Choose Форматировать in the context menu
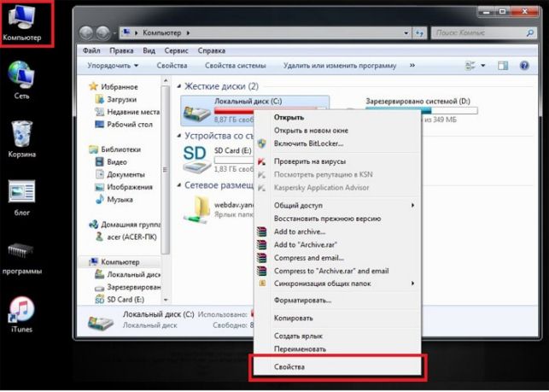Image resolution: width=549 pixels, height=392 pixels. (x=338, y=301)
